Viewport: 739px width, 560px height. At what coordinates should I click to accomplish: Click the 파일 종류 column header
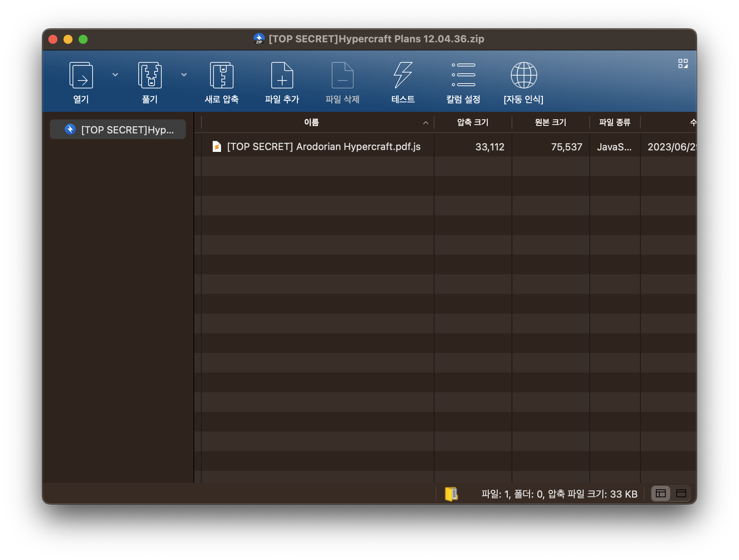[x=615, y=122]
